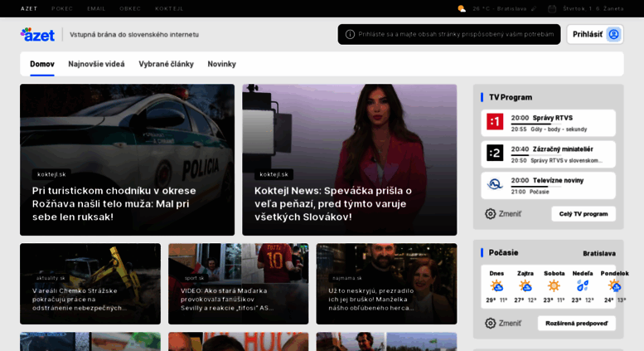Open the Chemko Strážske article
The height and width of the screenshot is (351, 644).
pos(90,284)
